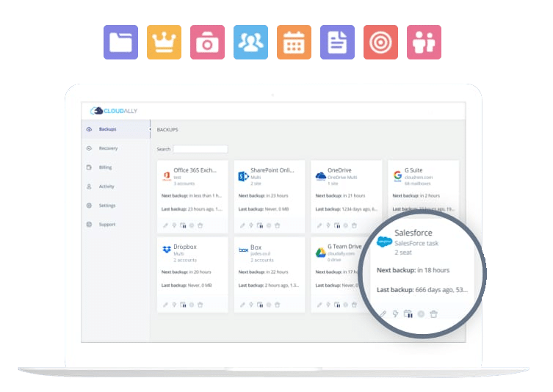Click the lightning icon on Box card
The image size is (553, 392).
[x=251, y=305]
